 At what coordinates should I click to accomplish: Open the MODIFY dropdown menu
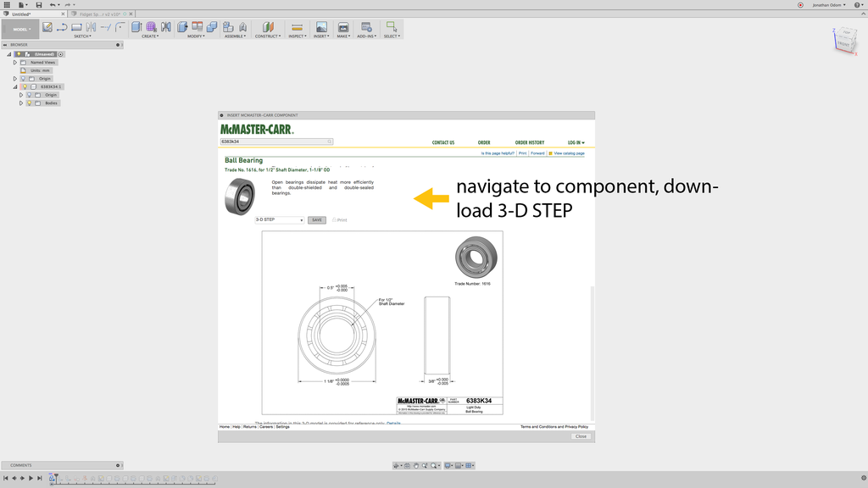(196, 36)
